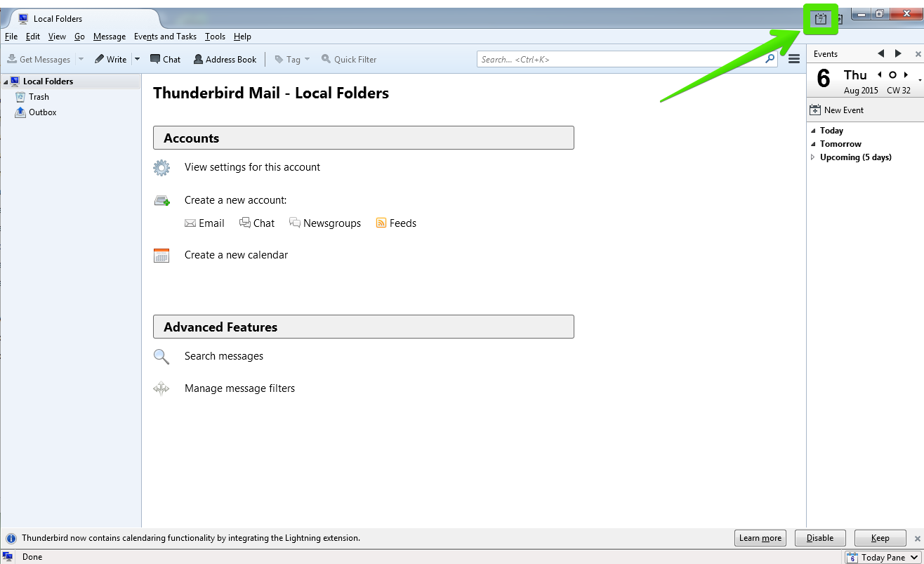This screenshot has height=564, width=924.
Task: Open View settings for this account
Action: pos(252,167)
